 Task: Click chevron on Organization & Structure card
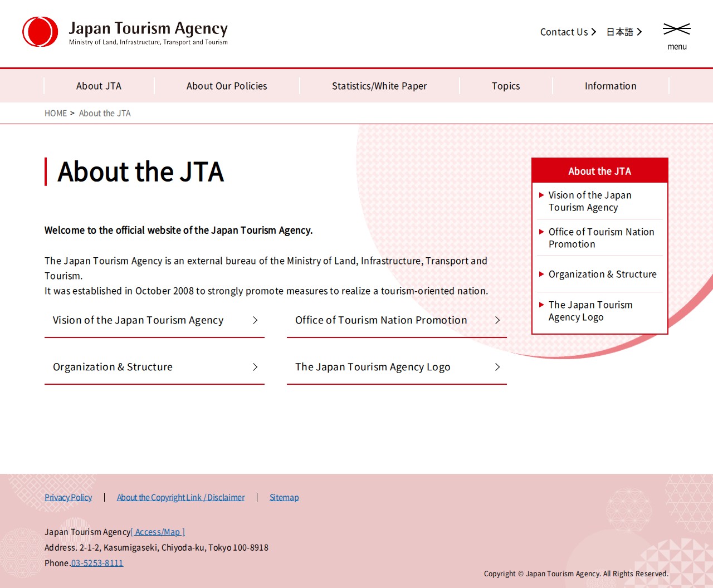click(x=255, y=367)
